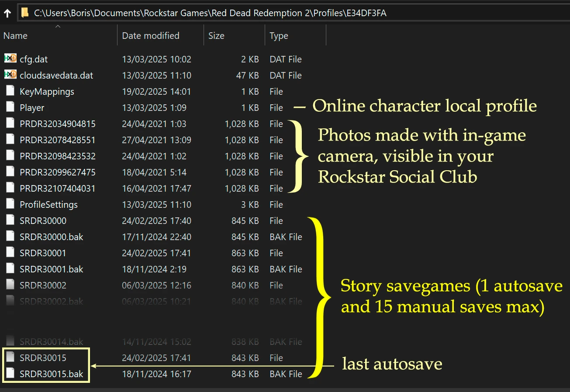Image resolution: width=570 pixels, height=392 pixels.
Task: Sort files by Size column
Action: pos(216,36)
